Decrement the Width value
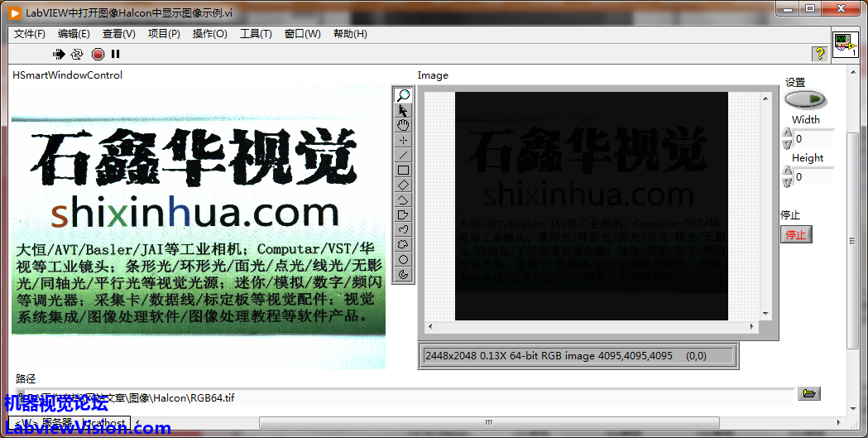The width and height of the screenshot is (868, 438). tap(787, 144)
